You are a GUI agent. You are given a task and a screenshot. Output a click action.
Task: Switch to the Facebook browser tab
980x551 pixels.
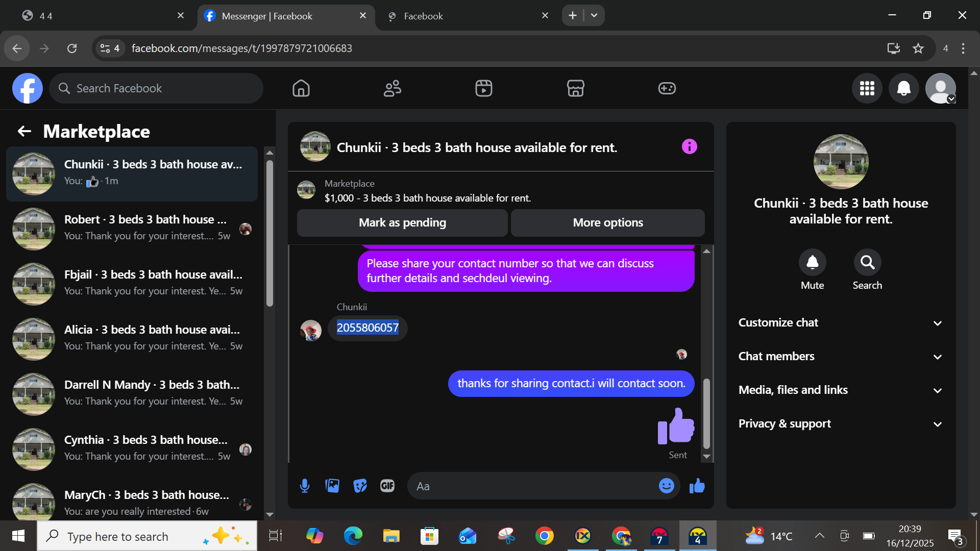[467, 16]
